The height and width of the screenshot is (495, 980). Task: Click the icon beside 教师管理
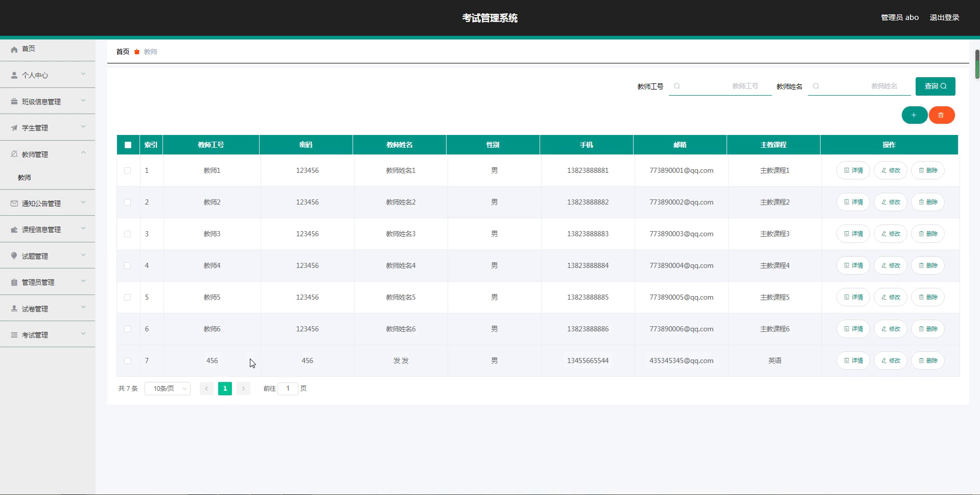point(14,154)
